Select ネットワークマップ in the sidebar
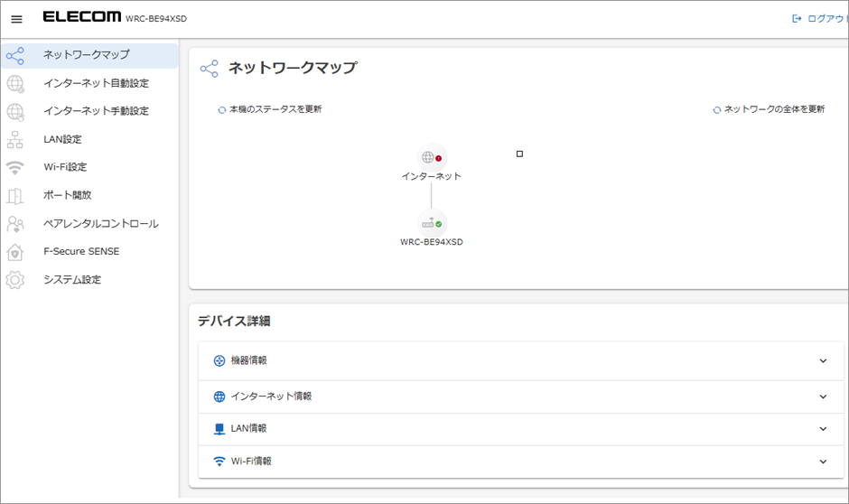849x504 pixels. (x=87, y=55)
